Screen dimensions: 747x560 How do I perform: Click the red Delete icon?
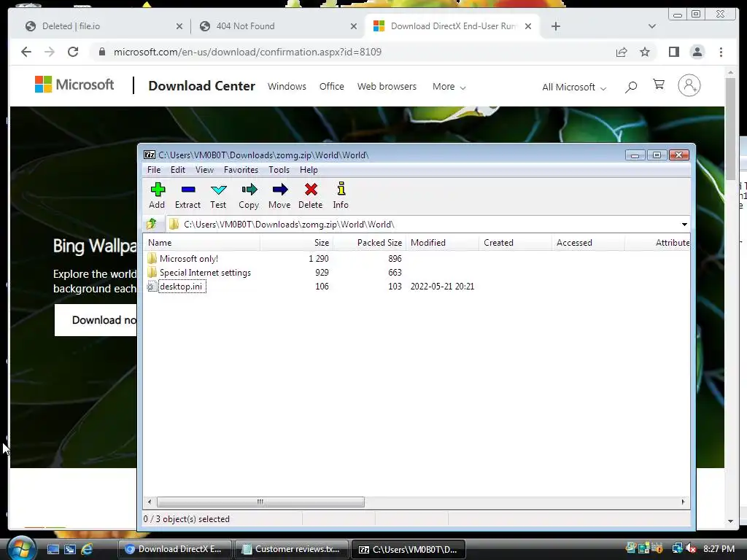pyautogui.click(x=311, y=195)
